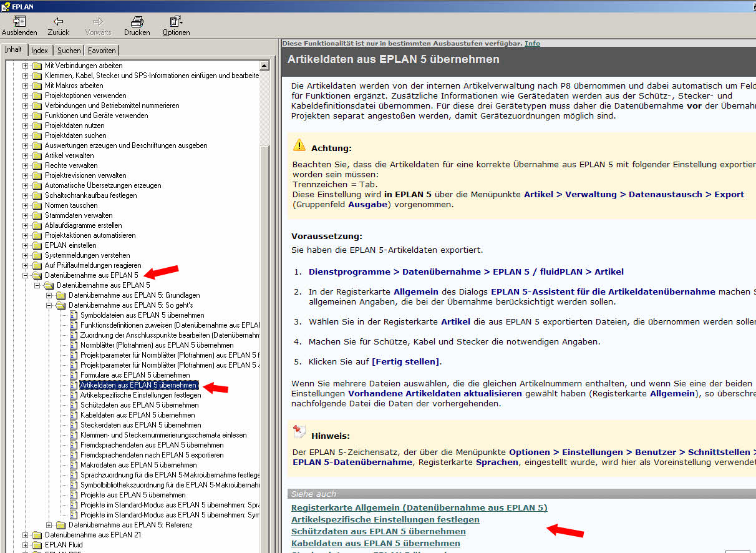Expand Datenübernahme aus EPLAN 5: Referenz node
The image size is (756, 553).
[x=49, y=525]
